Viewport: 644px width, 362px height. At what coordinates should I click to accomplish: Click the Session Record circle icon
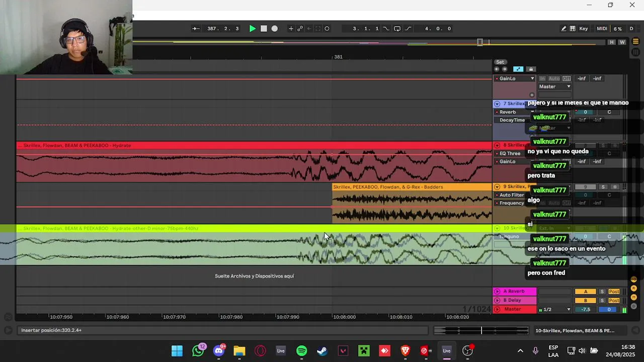(x=327, y=29)
